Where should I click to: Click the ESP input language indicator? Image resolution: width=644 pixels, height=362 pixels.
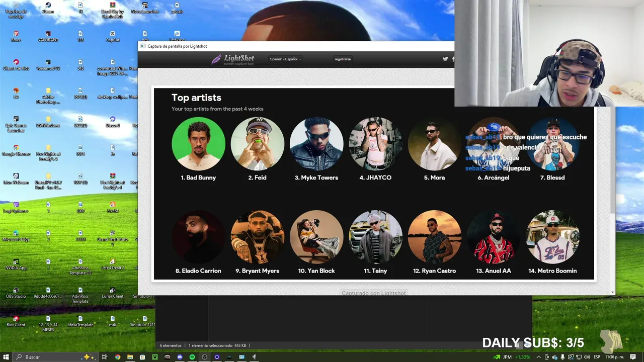[596, 357]
